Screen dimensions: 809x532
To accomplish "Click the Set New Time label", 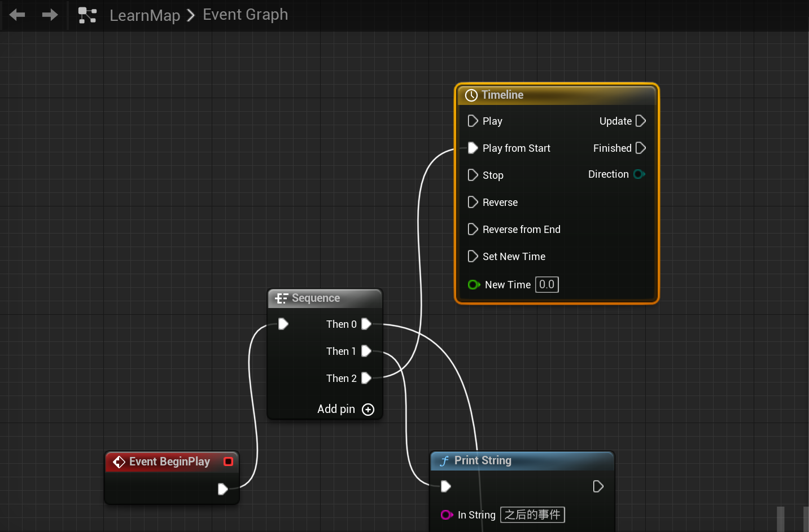I will tap(514, 257).
